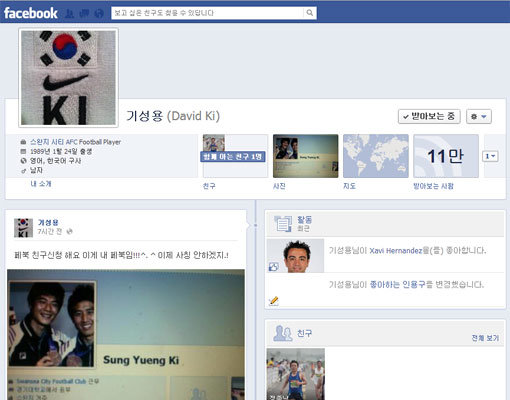
Task: Click the workplace briefcase icon
Action: click(23, 142)
